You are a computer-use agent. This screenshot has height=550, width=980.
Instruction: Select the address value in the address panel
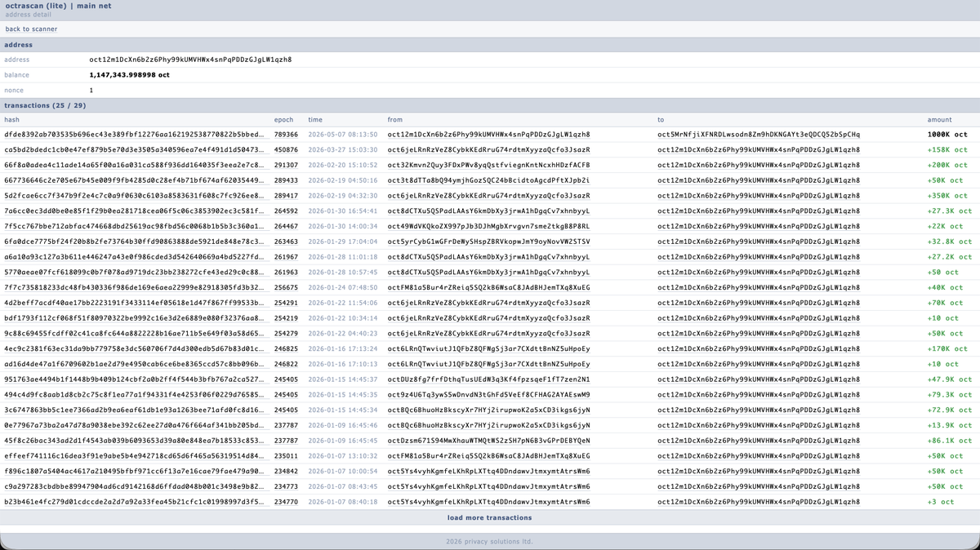(190, 60)
